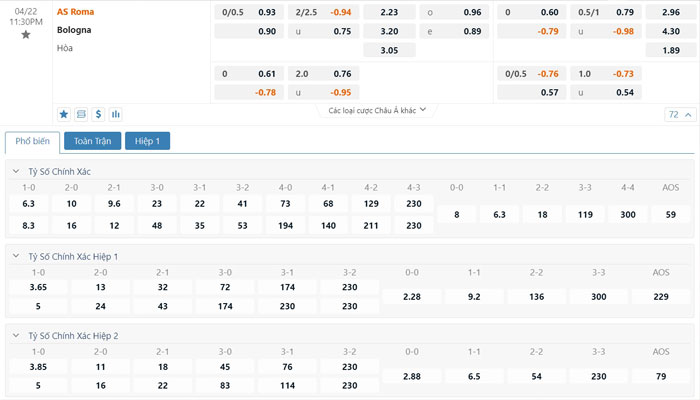Select full-time 2-1 odds 9.6
The width and height of the screenshot is (700, 400).
coord(114,204)
